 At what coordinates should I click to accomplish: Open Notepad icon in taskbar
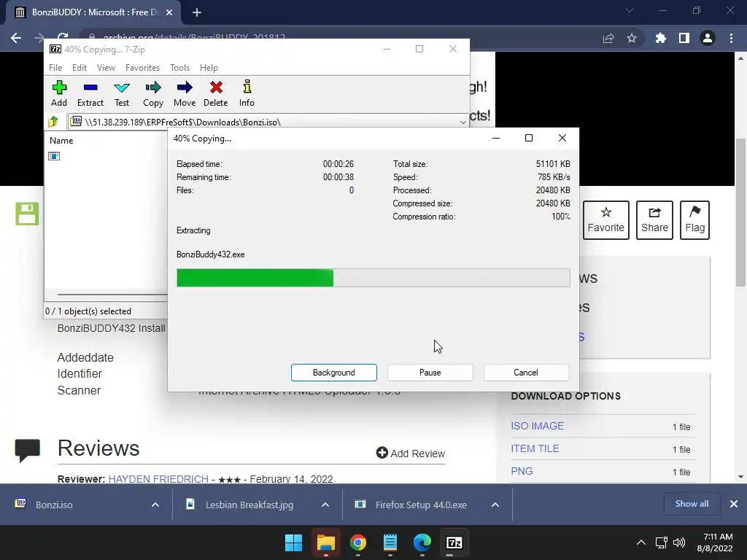[390, 542]
